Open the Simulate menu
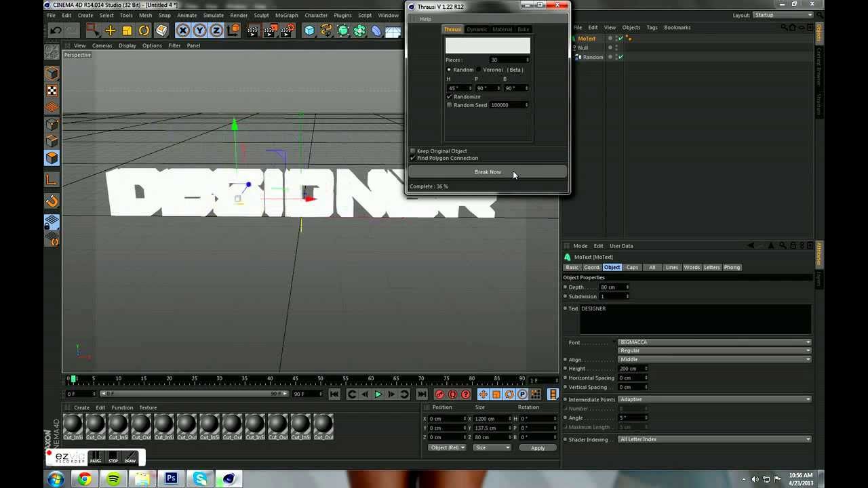Screen dimensions: 868x488 coord(213,15)
